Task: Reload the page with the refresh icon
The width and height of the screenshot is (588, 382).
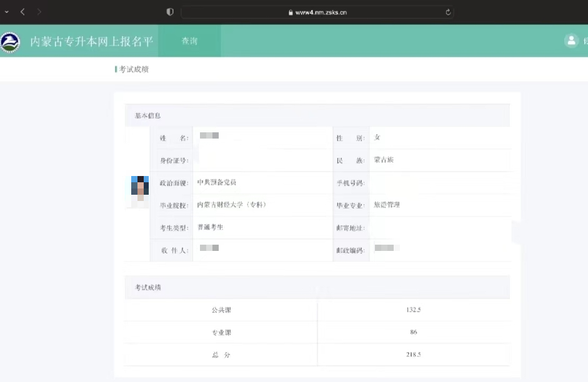Action: click(447, 11)
